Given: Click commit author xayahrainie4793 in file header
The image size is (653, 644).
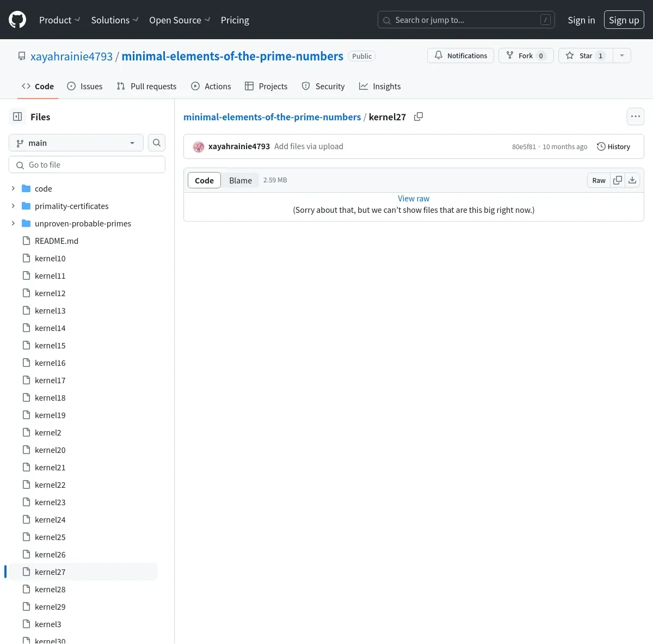Looking at the screenshot, I should [239, 146].
